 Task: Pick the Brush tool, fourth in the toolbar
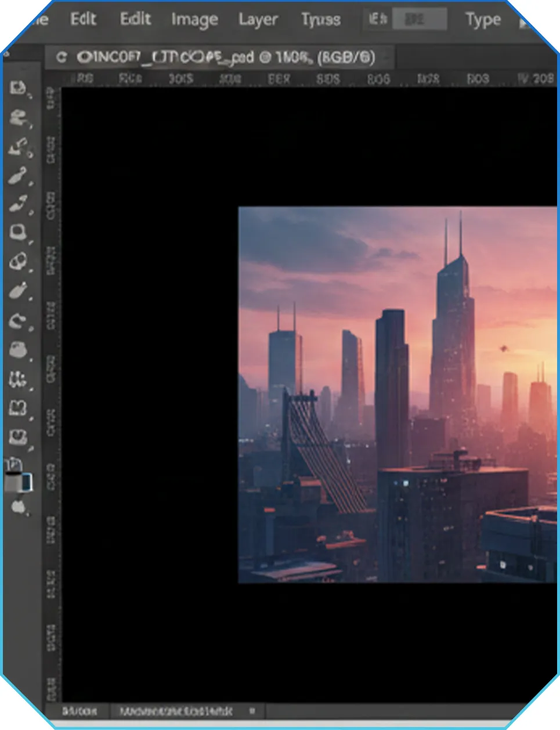click(18, 175)
